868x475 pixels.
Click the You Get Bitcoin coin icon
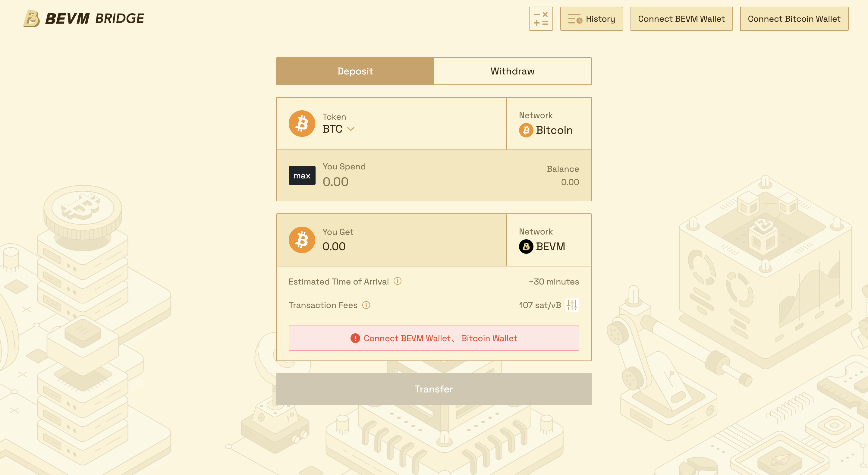(302, 240)
